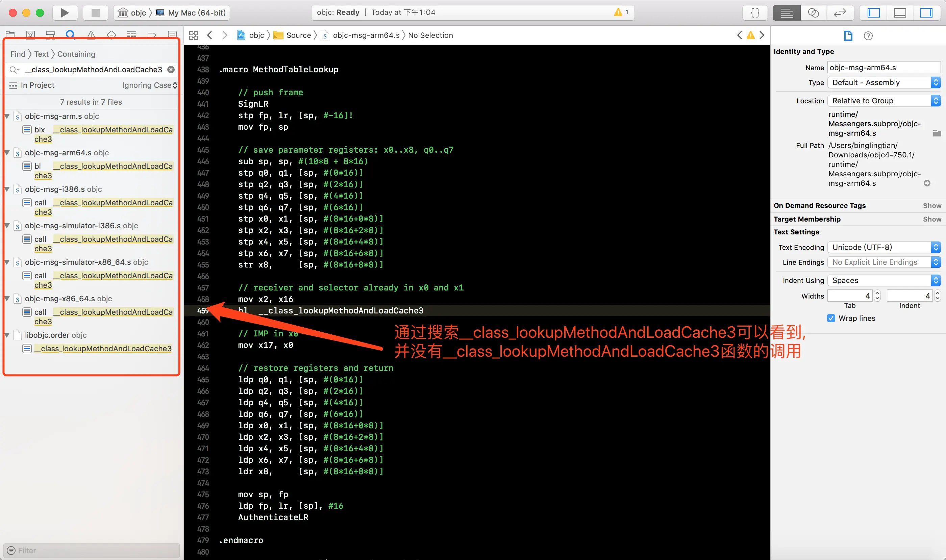Show Target Membership section

pos(932,219)
